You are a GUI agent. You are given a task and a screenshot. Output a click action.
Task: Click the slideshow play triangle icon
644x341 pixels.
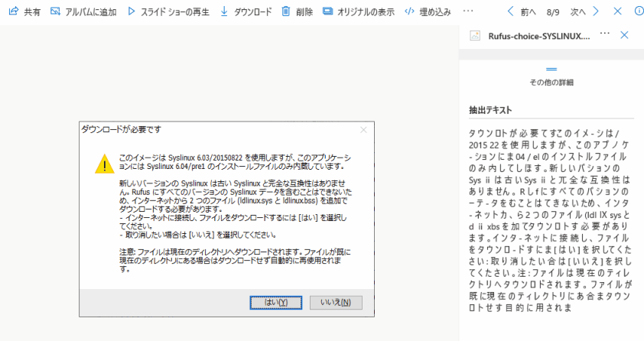(x=131, y=11)
